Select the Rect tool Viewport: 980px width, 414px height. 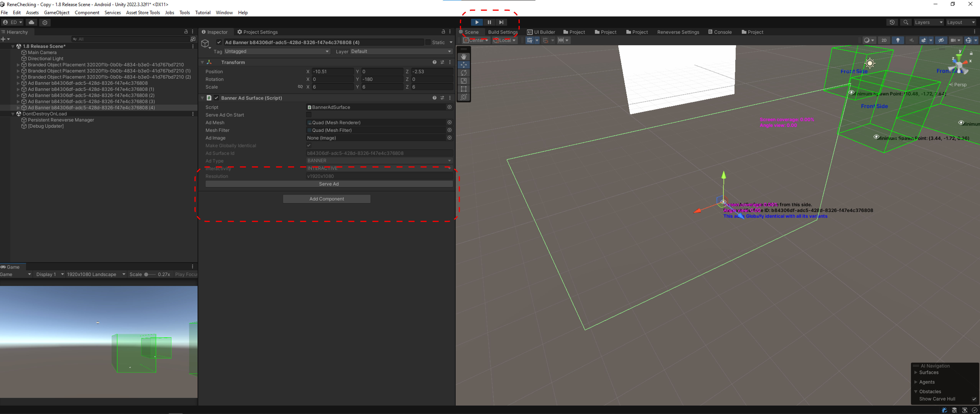pyautogui.click(x=463, y=89)
